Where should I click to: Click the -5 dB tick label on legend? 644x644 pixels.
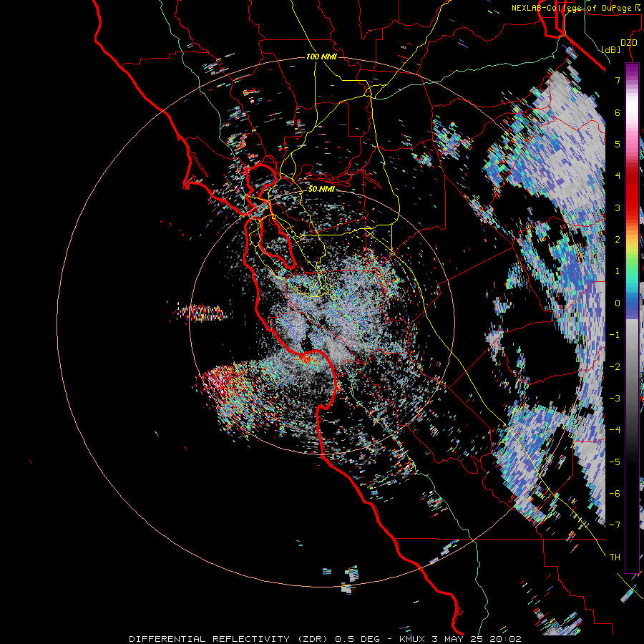(x=615, y=462)
